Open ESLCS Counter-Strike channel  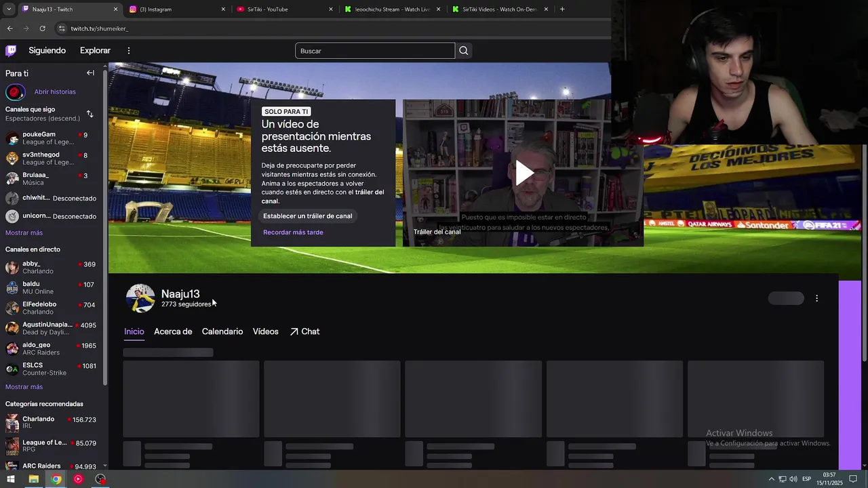pyautogui.click(x=52, y=369)
